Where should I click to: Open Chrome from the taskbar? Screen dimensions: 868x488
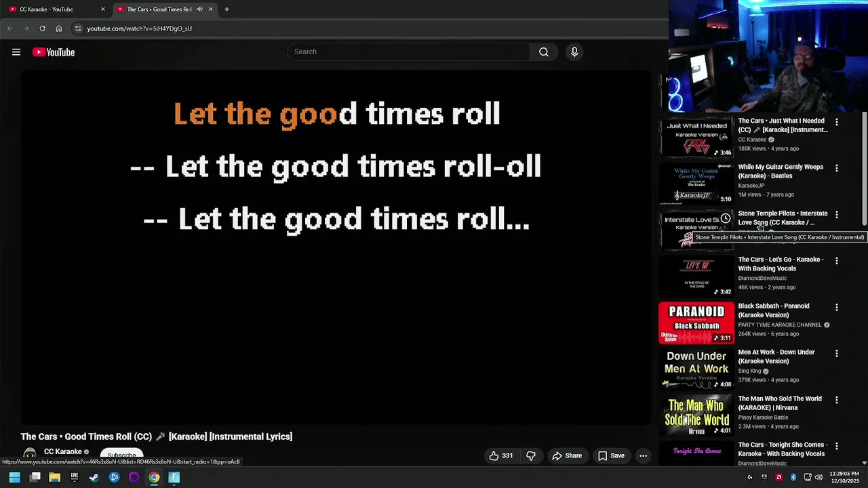154,477
